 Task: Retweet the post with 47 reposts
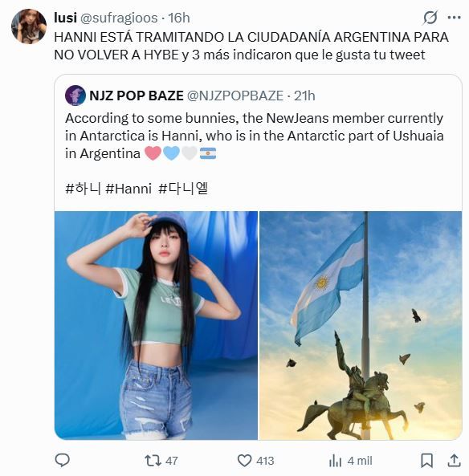point(161,461)
